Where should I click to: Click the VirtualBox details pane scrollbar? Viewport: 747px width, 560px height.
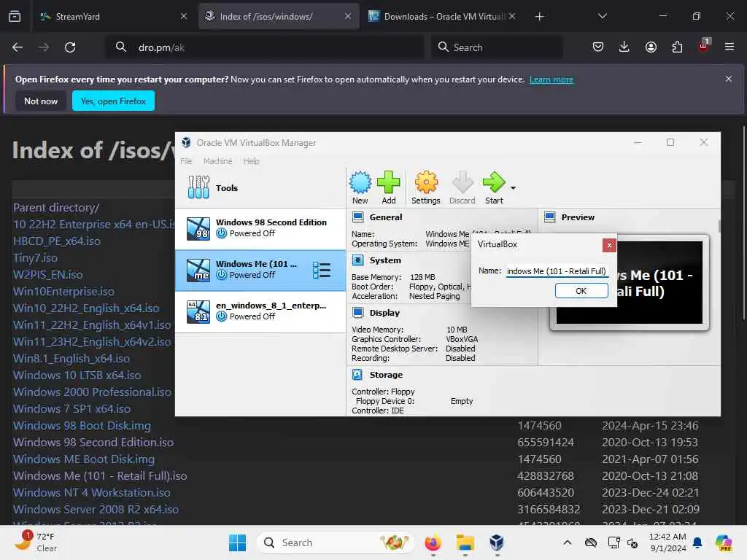point(719,227)
